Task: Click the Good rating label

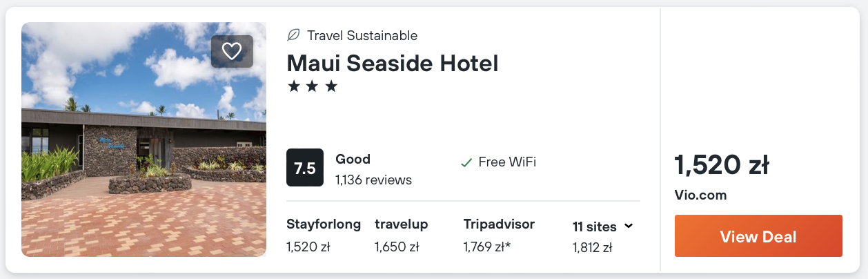Action: pyautogui.click(x=353, y=159)
